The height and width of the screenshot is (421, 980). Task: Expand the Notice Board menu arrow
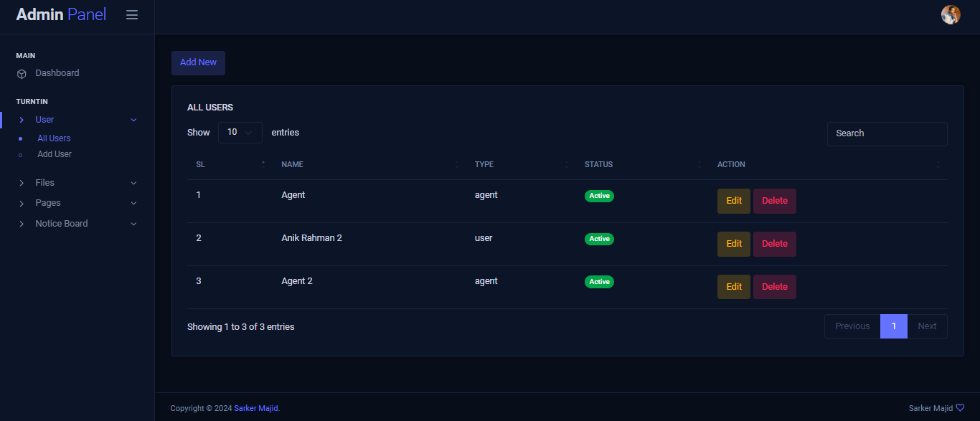click(133, 224)
